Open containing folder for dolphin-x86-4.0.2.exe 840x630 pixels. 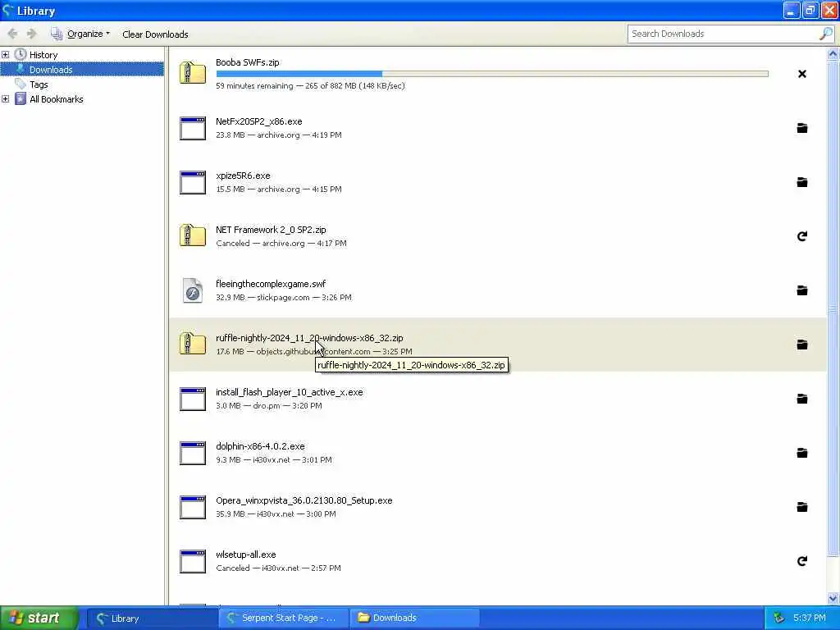(x=801, y=453)
